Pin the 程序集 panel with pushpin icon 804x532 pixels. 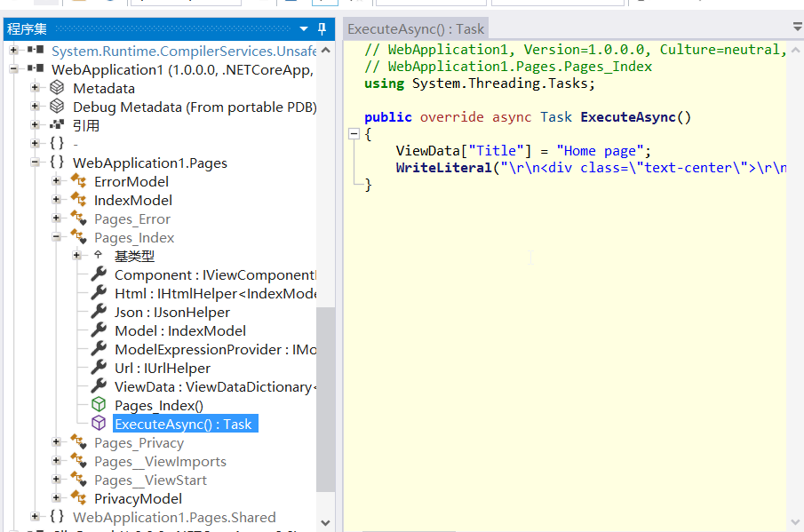(x=322, y=29)
